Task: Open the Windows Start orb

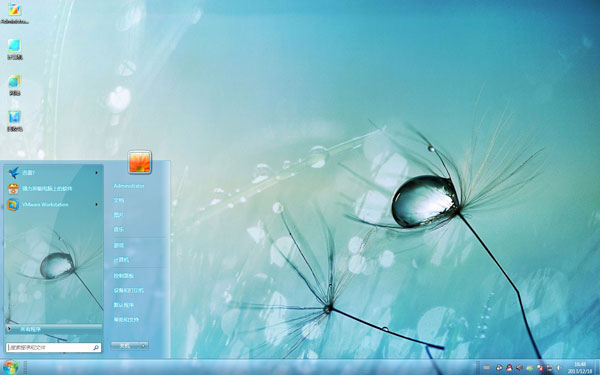Action: tap(10, 368)
